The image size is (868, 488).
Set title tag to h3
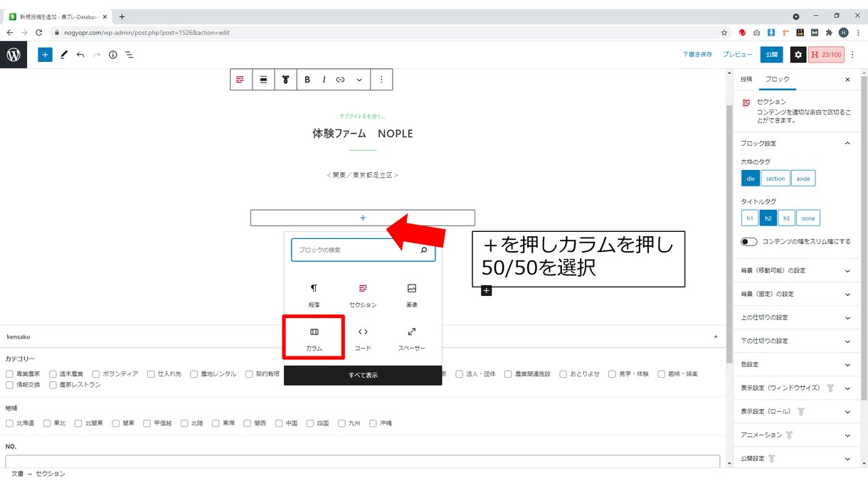[786, 218]
